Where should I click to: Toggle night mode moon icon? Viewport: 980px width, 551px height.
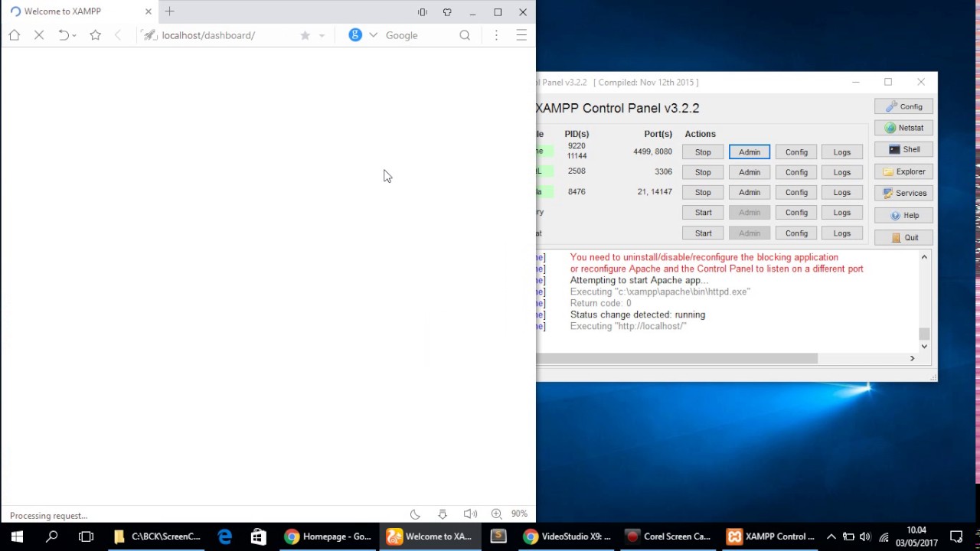pyautogui.click(x=415, y=514)
